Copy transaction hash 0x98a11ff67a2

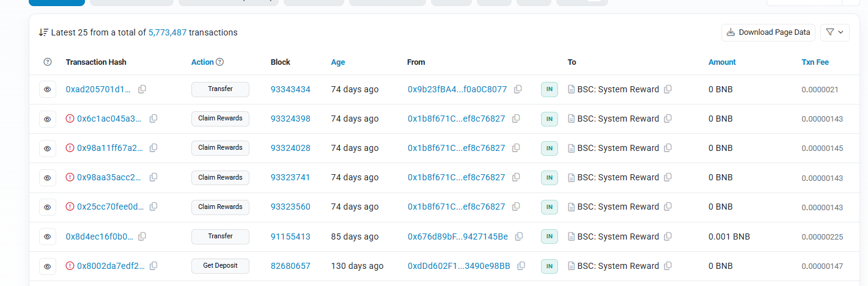(153, 148)
